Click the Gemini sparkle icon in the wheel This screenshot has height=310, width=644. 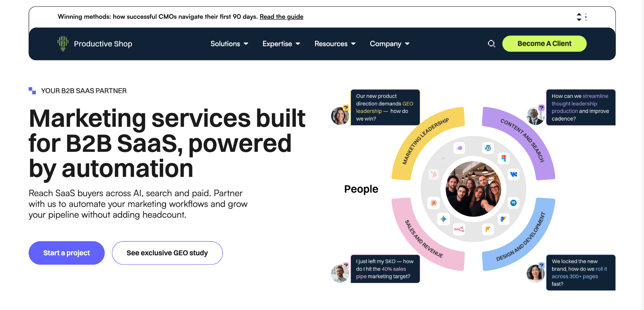tap(443, 219)
